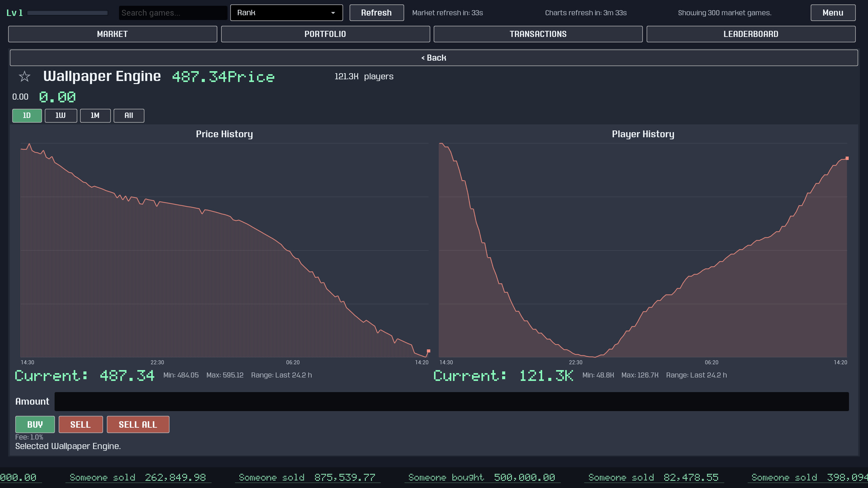Click the '121.3K players' count
868x488 pixels.
coord(364,77)
